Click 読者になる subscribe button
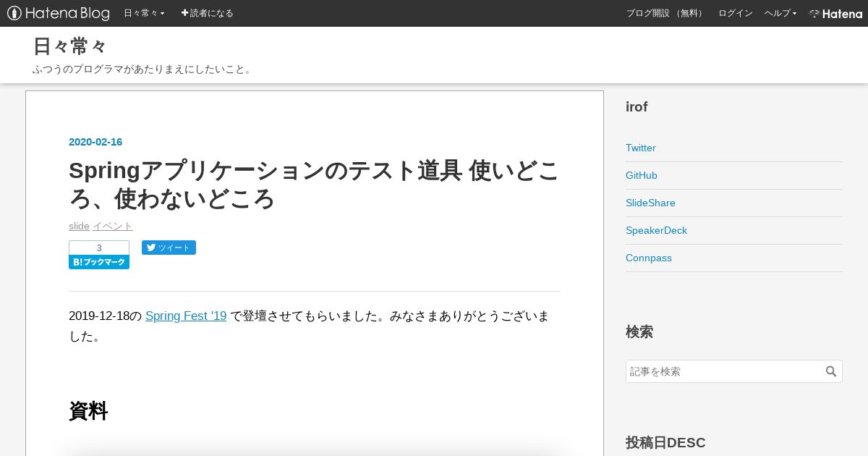The image size is (868, 456). 207,13
